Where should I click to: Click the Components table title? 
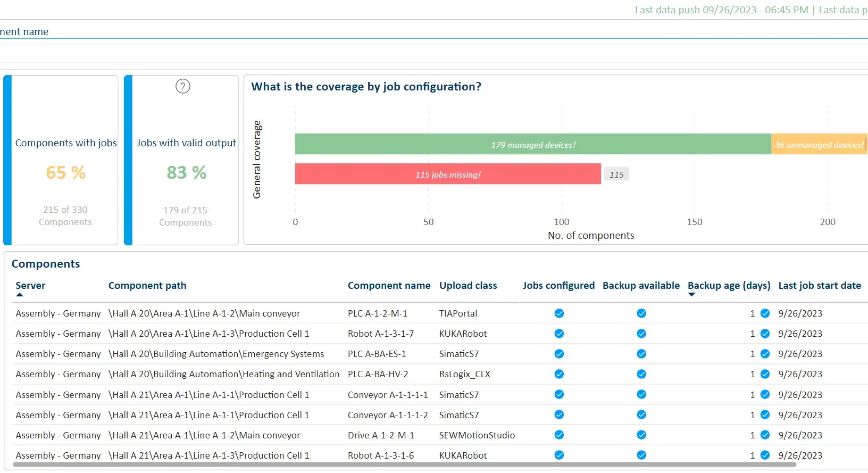click(x=46, y=264)
